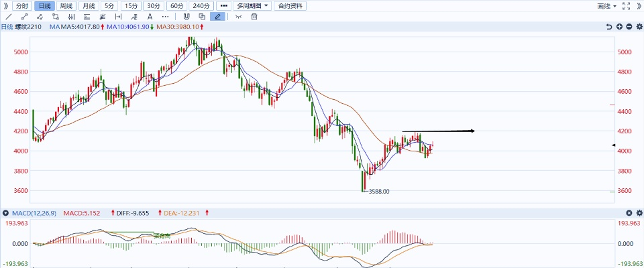This screenshot has width=644, height=268.
Task: Click the 3588.00 low price label
Action: click(378, 191)
